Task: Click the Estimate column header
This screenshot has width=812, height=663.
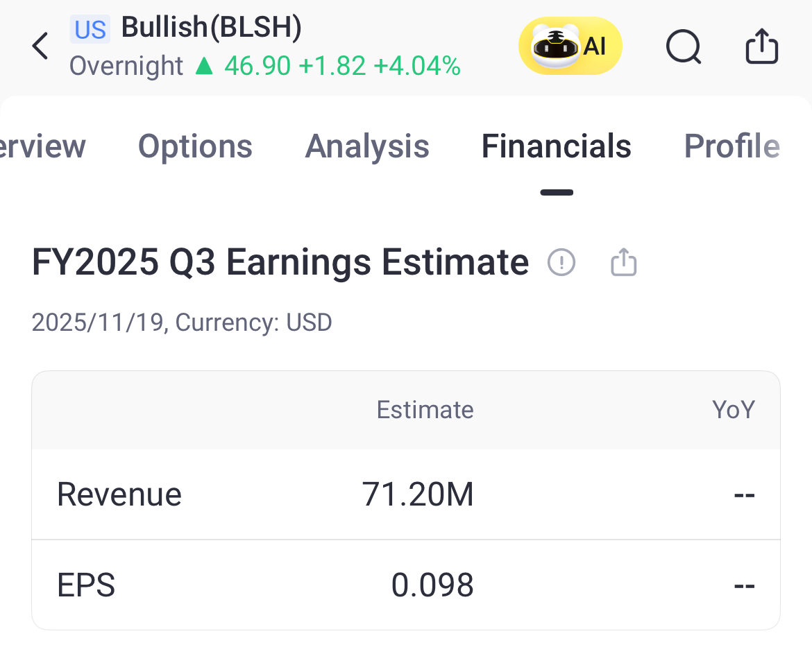Action: point(425,410)
